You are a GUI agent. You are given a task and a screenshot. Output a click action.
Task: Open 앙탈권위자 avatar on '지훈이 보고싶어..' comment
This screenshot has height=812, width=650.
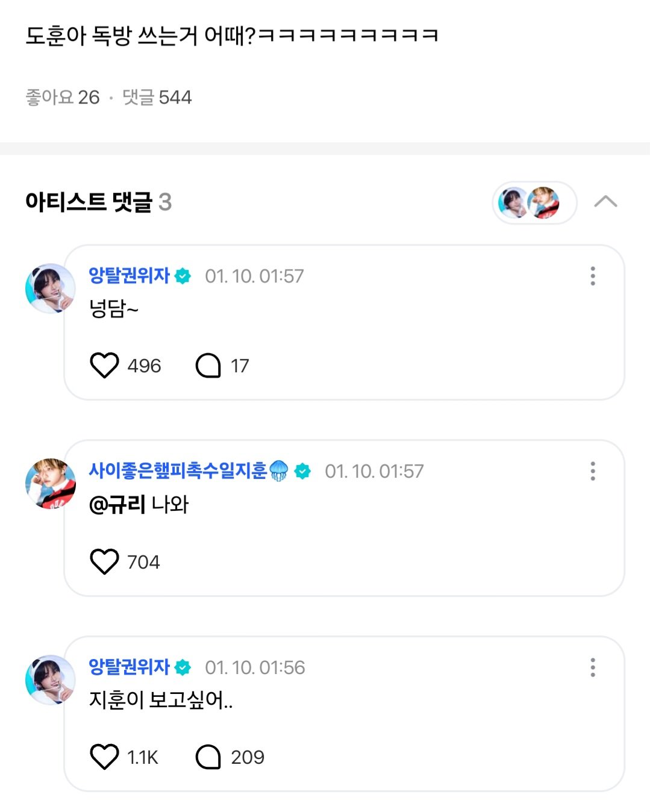pos(51,680)
